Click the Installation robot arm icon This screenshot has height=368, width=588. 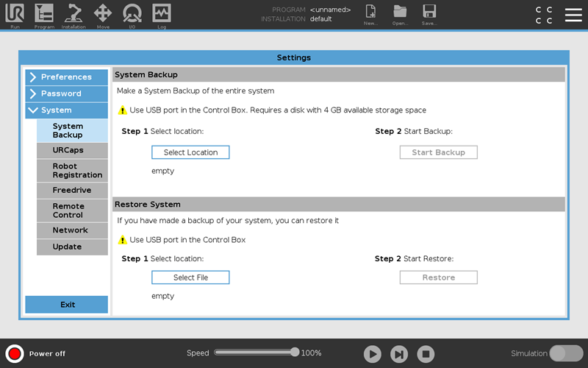point(73,14)
